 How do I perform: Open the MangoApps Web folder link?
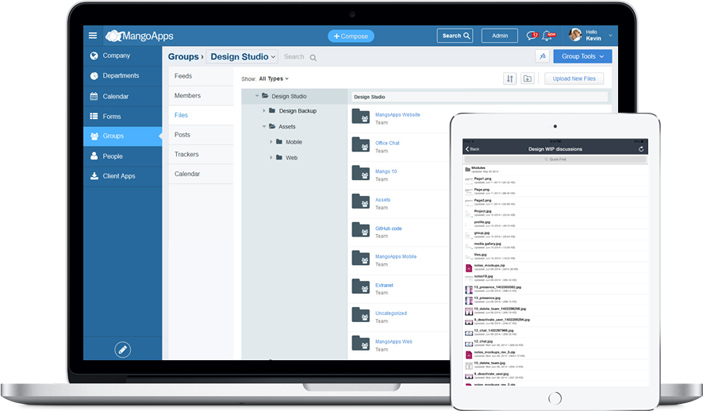(x=393, y=342)
